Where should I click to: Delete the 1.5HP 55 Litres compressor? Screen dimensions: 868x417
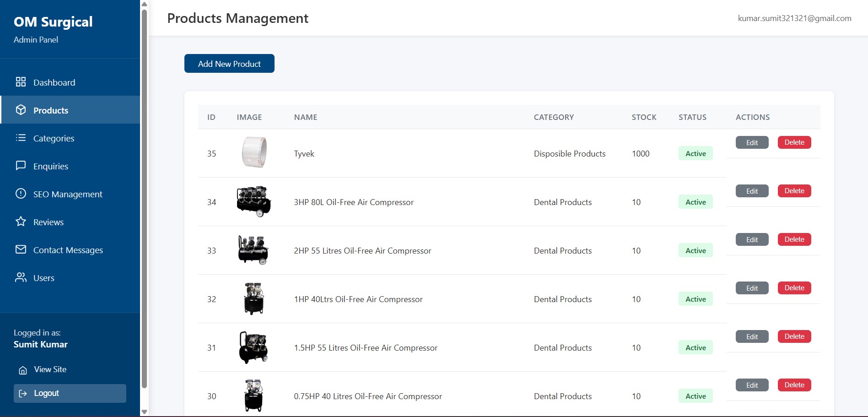click(794, 336)
